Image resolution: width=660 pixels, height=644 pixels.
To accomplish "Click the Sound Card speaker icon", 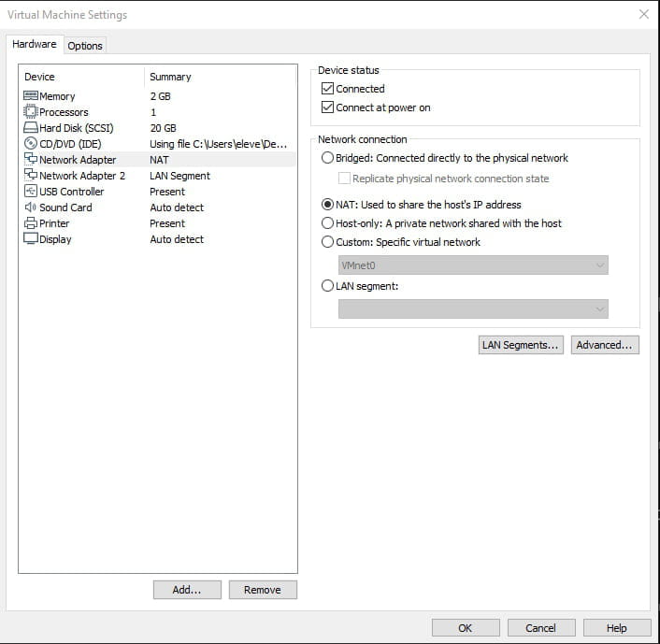I will pos(31,208).
